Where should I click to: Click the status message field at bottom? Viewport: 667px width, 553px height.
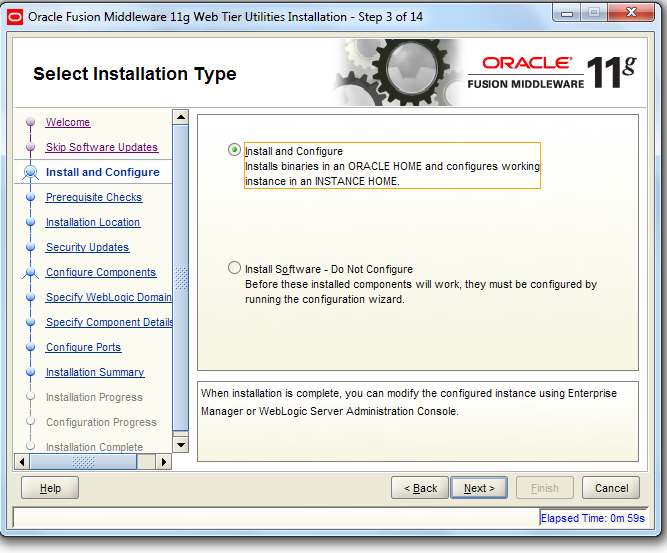point(276,518)
